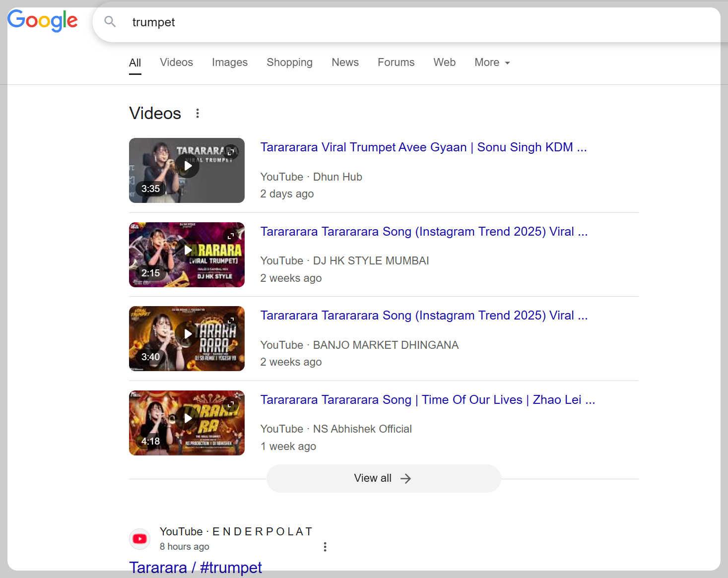Image resolution: width=728 pixels, height=578 pixels.
Task: Play the Dhun Hub video thumbnail
Action: pyautogui.click(x=188, y=166)
